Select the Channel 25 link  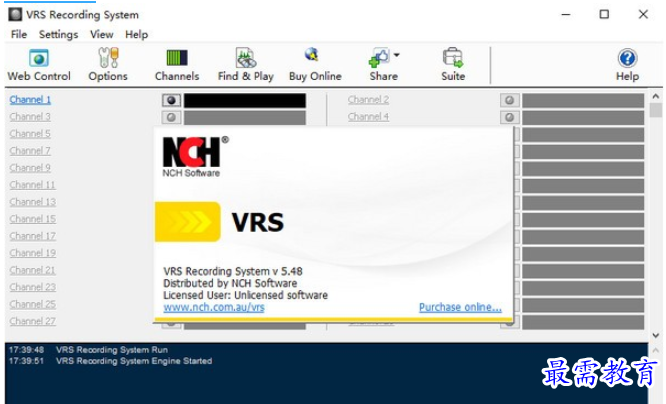[33, 304]
